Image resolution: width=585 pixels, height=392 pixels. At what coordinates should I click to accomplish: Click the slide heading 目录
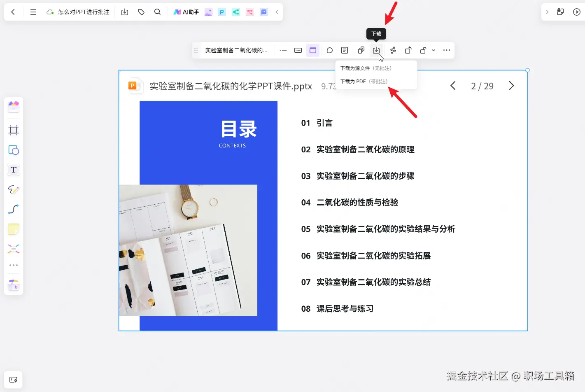coord(239,129)
